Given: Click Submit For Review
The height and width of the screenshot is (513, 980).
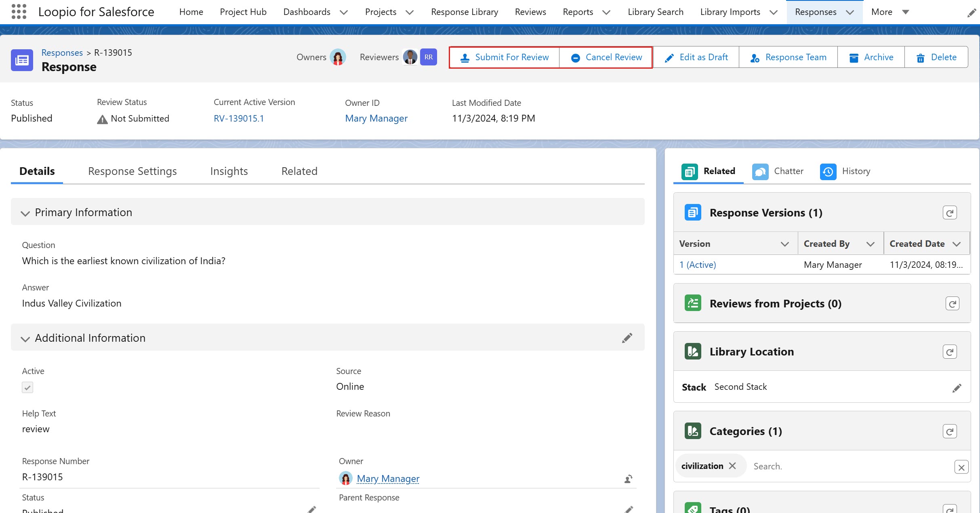Looking at the screenshot, I should (x=505, y=57).
